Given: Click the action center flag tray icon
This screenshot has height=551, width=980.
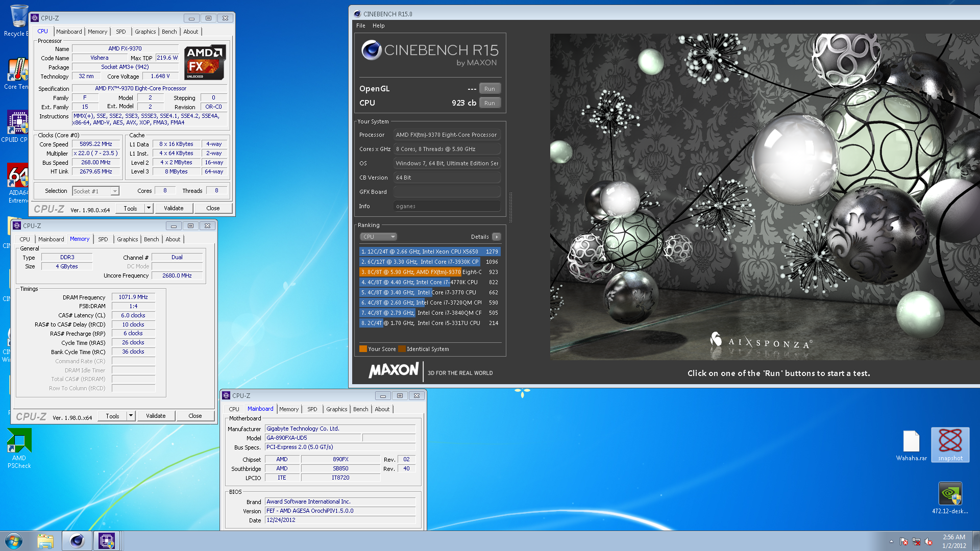Looking at the screenshot, I should [904, 541].
